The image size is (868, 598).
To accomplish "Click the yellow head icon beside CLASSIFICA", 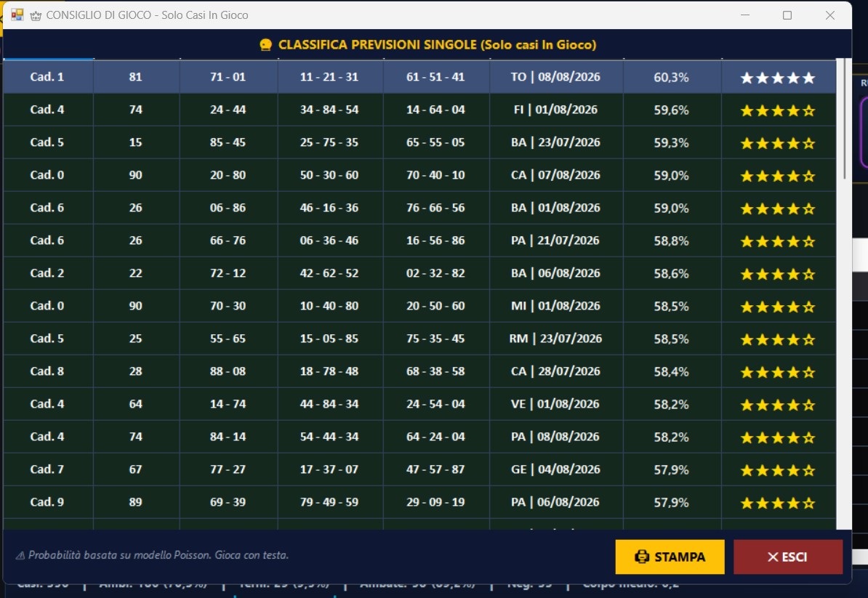I will (x=266, y=45).
